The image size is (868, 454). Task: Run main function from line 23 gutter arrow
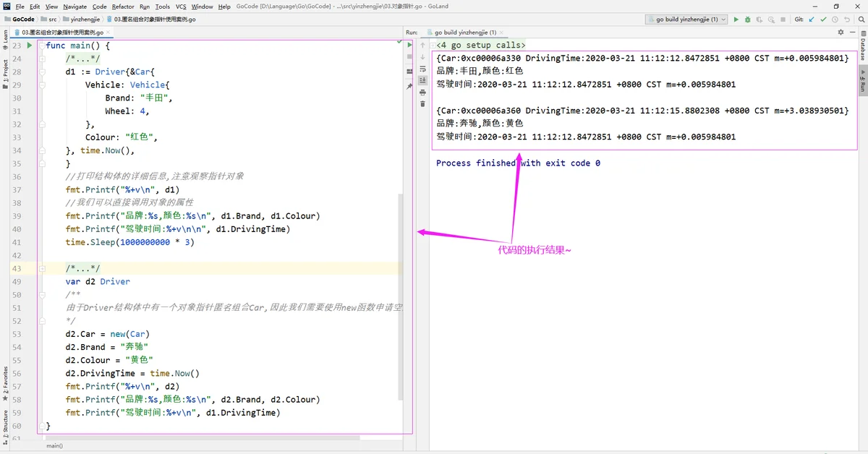[30, 46]
